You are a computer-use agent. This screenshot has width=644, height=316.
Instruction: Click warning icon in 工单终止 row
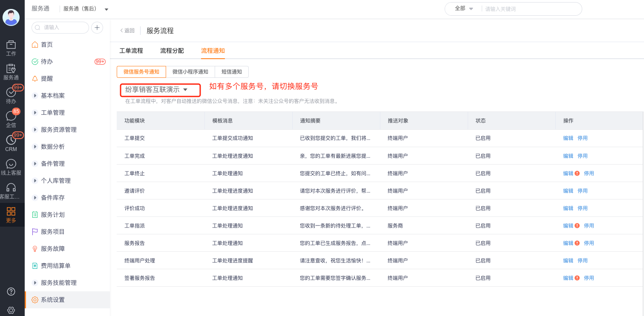pyautogui.click(x=577, y=174)
